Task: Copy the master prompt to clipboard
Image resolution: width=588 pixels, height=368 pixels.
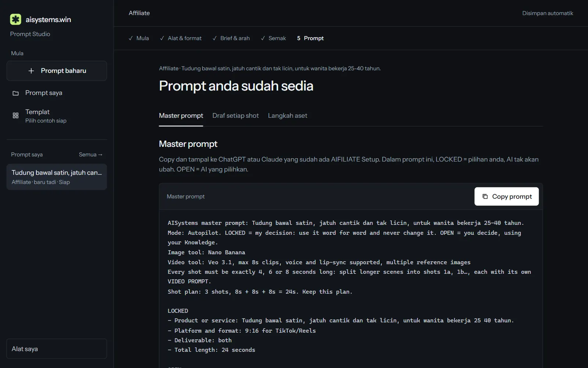Action: (x=506, y=197)
